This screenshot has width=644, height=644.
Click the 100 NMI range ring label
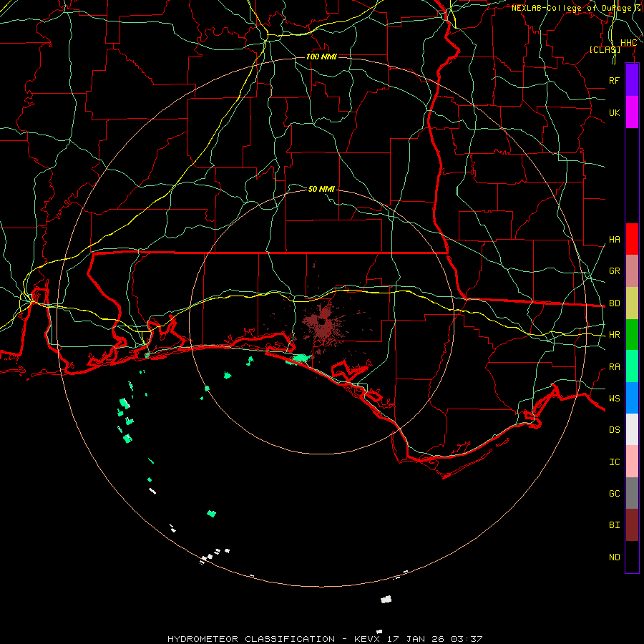[x=321, y=57]
